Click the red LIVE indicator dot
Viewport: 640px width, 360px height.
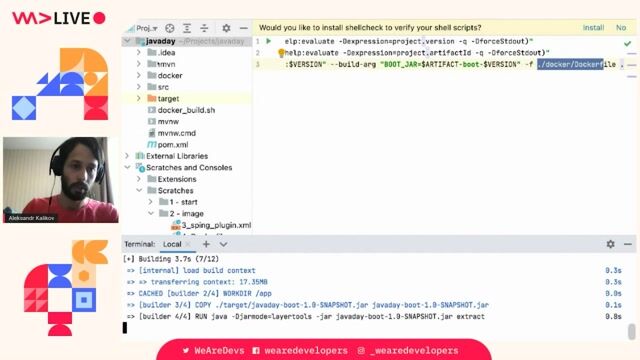pyautogui.click(x=99, y=18)
